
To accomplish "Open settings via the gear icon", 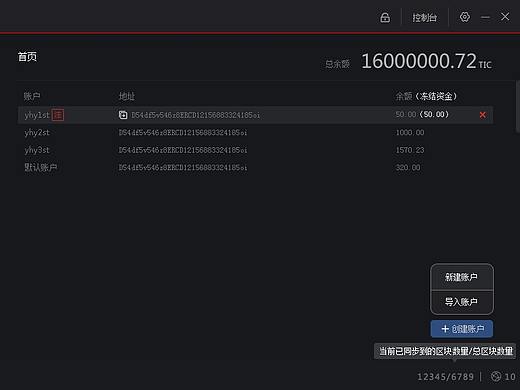I will pyautogui.click(x=465, y=17).
